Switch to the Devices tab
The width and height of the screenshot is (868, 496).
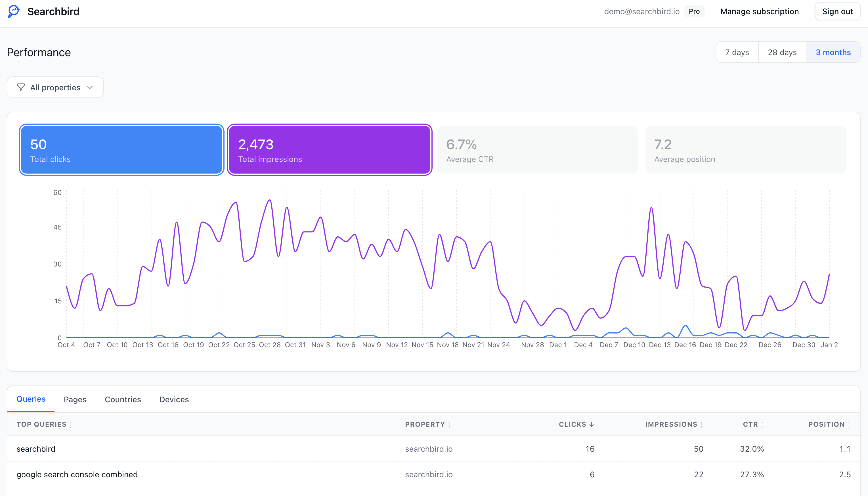(x=174, y=399)
